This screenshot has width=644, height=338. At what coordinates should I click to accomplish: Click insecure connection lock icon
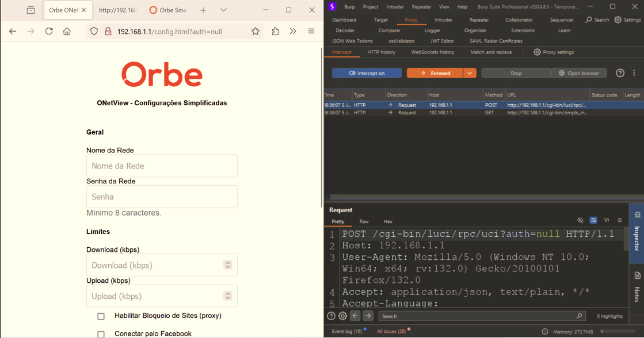(108, 31)
